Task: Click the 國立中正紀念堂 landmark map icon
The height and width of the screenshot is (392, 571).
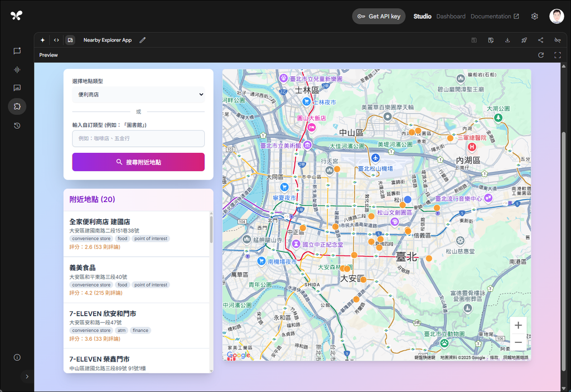Action: 296,243
